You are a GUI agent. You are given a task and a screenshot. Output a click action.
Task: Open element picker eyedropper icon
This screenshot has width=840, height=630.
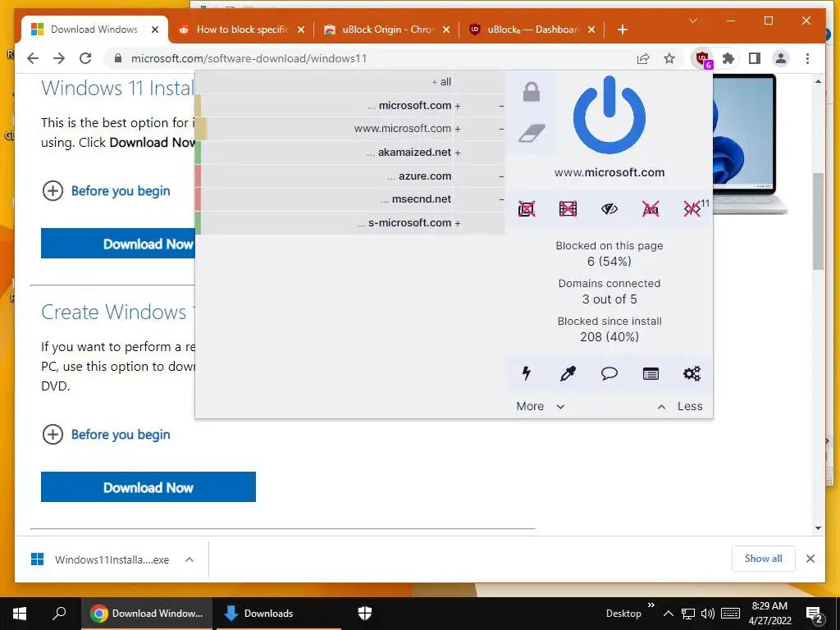tap(568, 373)
